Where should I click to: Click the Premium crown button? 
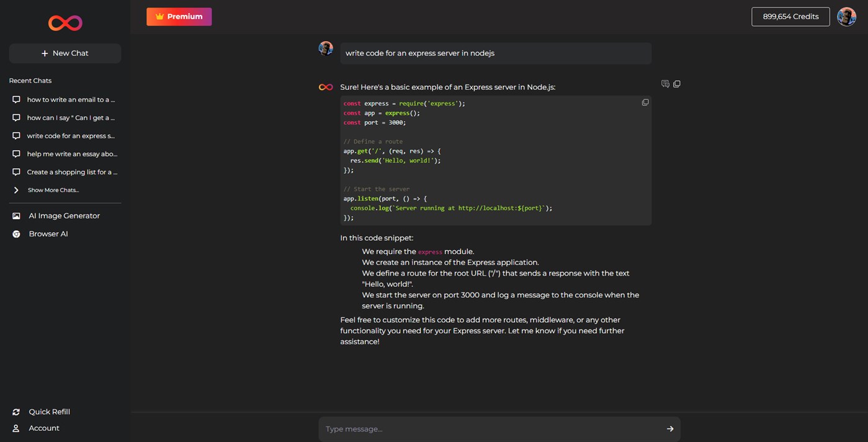[x=179, y=17]
